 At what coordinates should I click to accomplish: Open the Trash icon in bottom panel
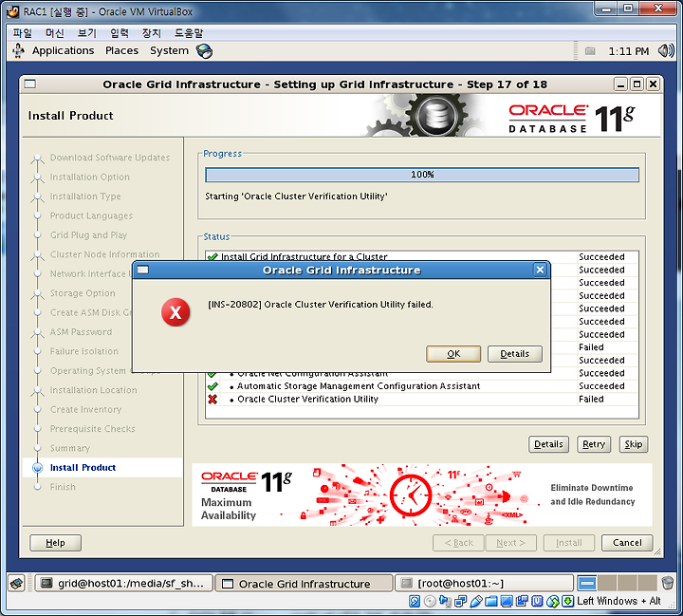point(667,583)
